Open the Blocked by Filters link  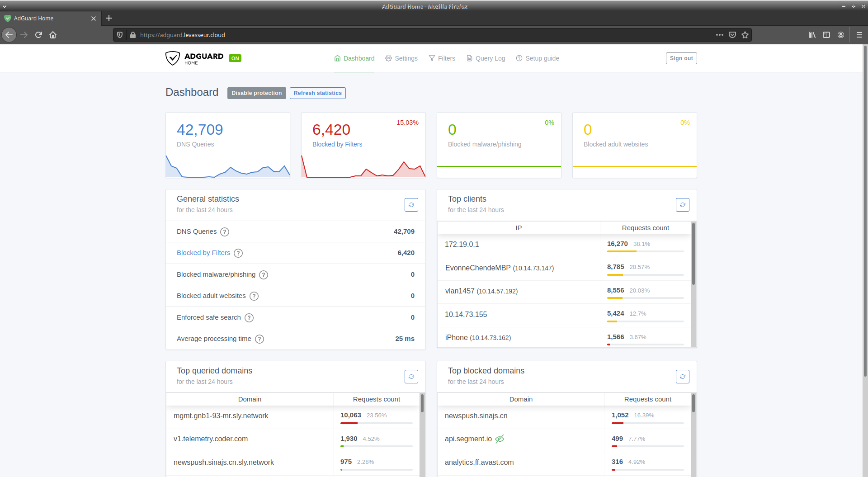tap(203, 253)
